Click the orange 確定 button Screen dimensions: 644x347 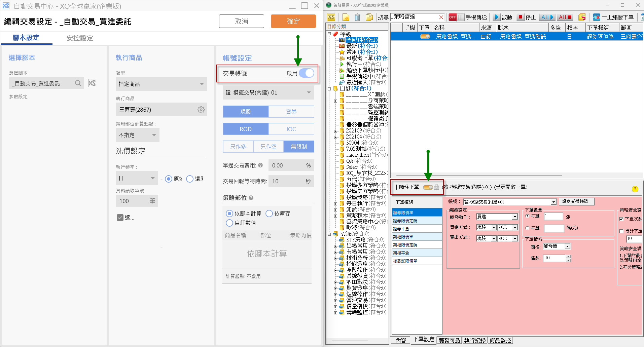click(x=293, y=21)
